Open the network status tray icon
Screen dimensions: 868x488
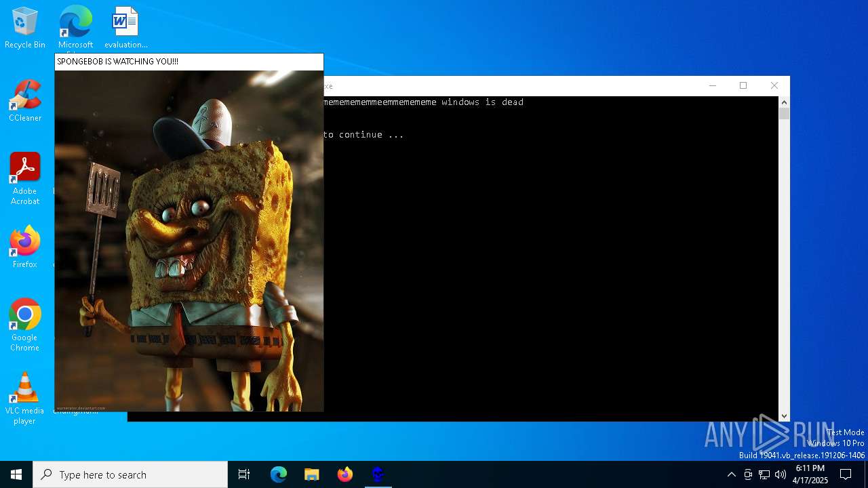pyautogui.click(x=764, y=474)
